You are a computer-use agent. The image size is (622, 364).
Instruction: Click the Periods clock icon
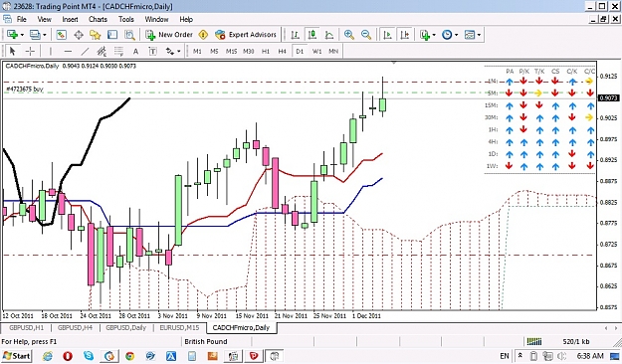(447, 35)
